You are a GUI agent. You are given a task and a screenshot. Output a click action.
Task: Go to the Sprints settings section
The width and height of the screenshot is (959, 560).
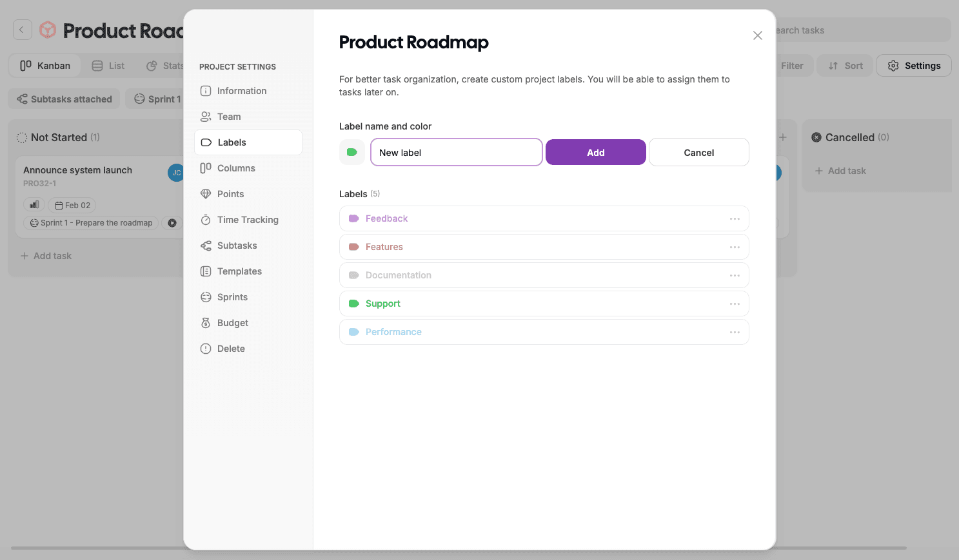pyautogui.click(x=232, y=297)
